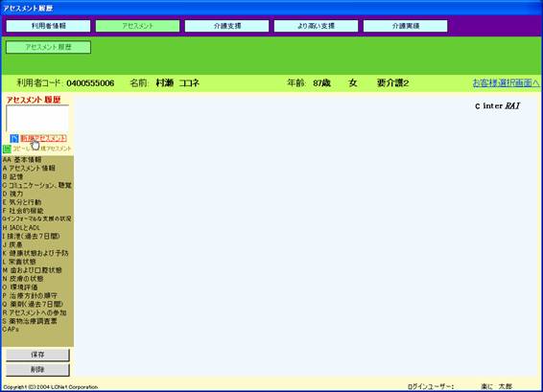
Task: Click the empty assessment history list box
Action: point(37,118)
